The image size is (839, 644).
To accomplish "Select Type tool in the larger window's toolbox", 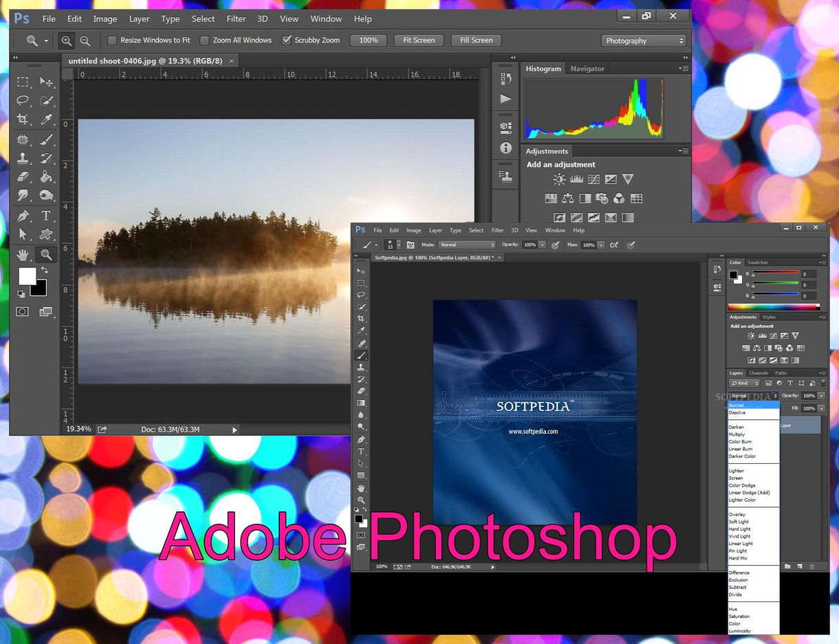I will click(46, 216).
